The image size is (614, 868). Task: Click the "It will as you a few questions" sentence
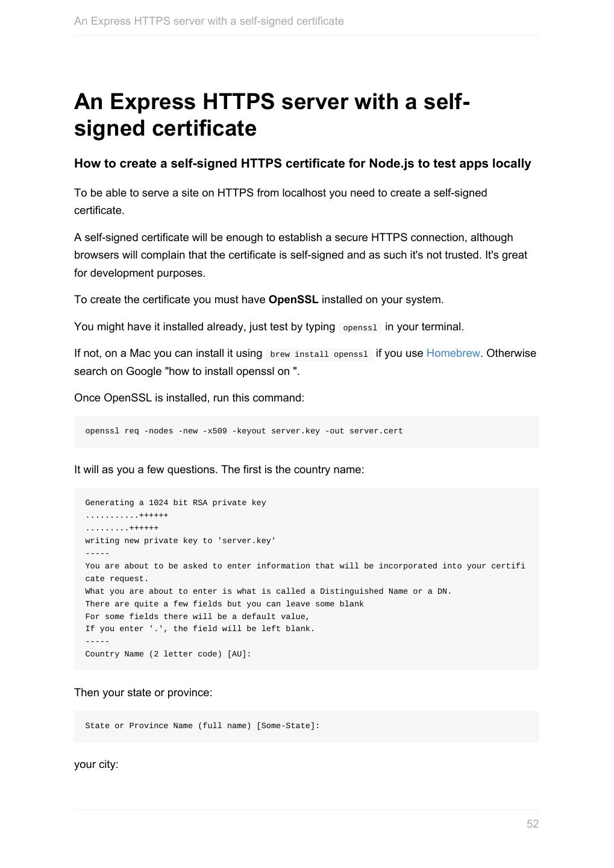[x=219, y=470]
